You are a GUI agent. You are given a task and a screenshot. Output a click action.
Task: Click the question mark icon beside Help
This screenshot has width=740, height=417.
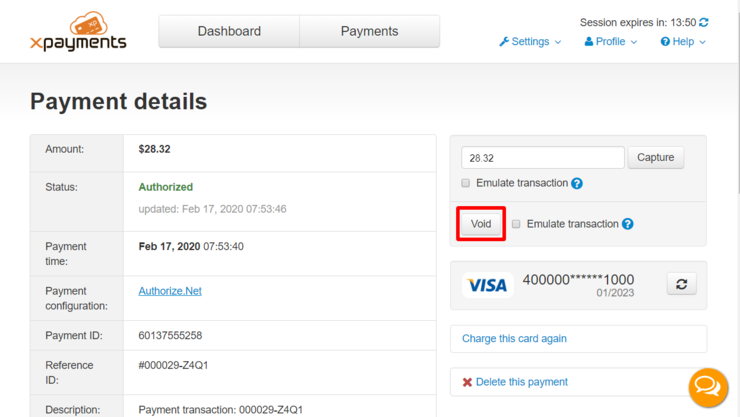[665, 42]
